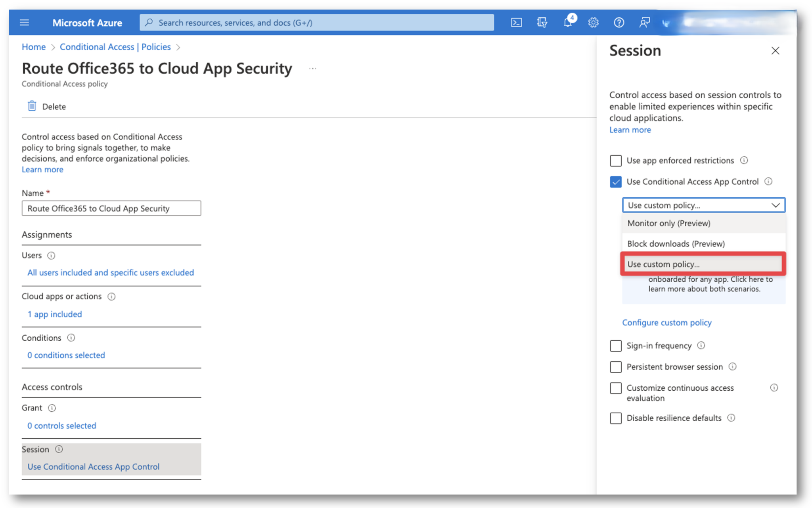Enable the Sign-in frequency checkbox
The image size is (812, 508).
click(615, 346)
